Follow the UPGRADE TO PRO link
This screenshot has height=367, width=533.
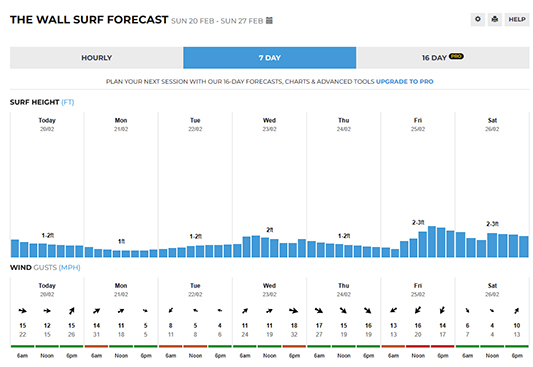point(405,82)
